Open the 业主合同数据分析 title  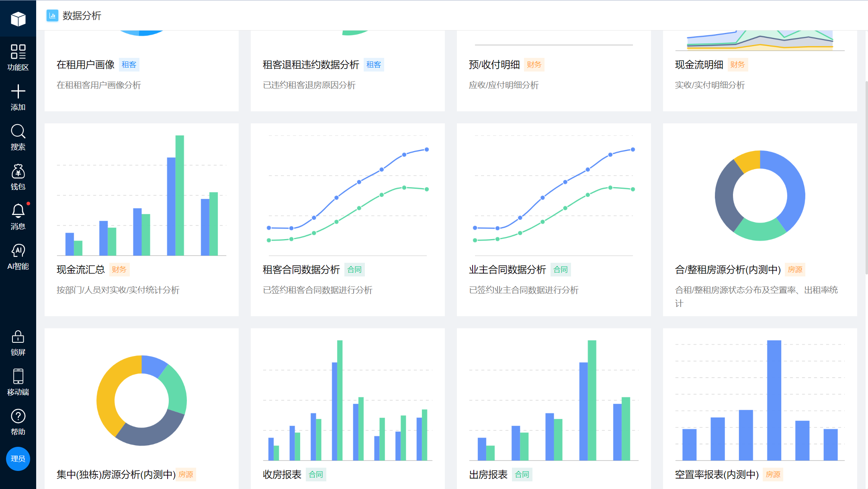point(508,270)
